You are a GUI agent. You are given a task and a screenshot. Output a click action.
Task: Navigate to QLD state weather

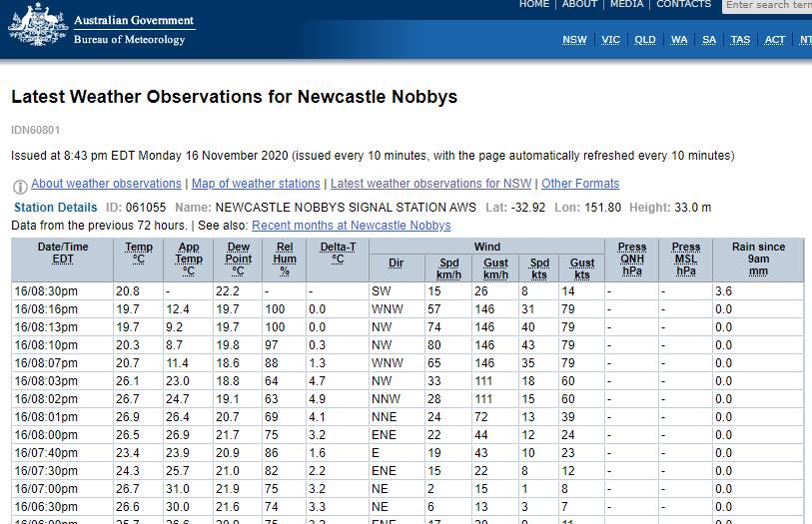click(645, 40)
